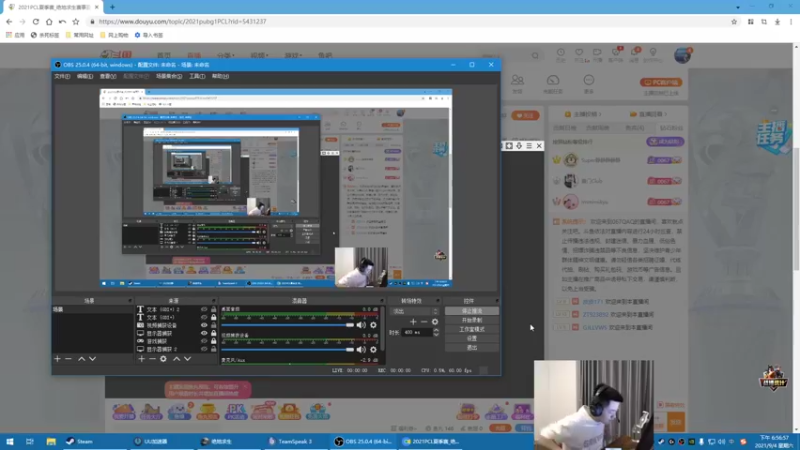The image size is (800, 450).
Task: Toggle visibility of first text source
Action: point(204,309)
